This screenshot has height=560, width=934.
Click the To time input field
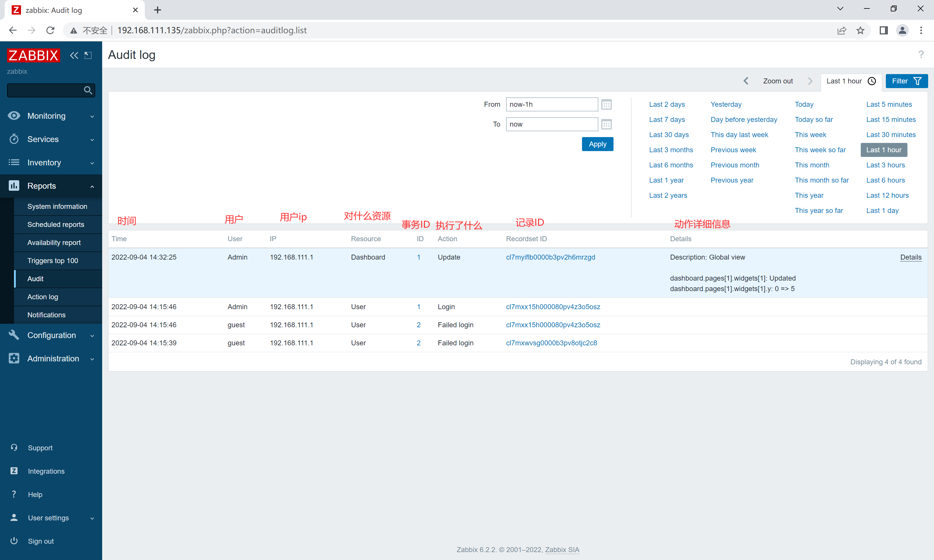click(x=552, y=124)
